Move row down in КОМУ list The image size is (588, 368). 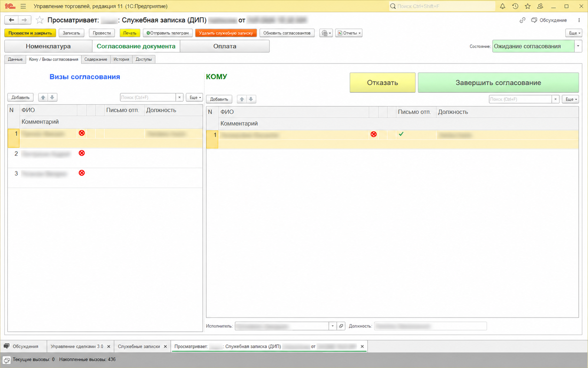[x=251, y=99]
